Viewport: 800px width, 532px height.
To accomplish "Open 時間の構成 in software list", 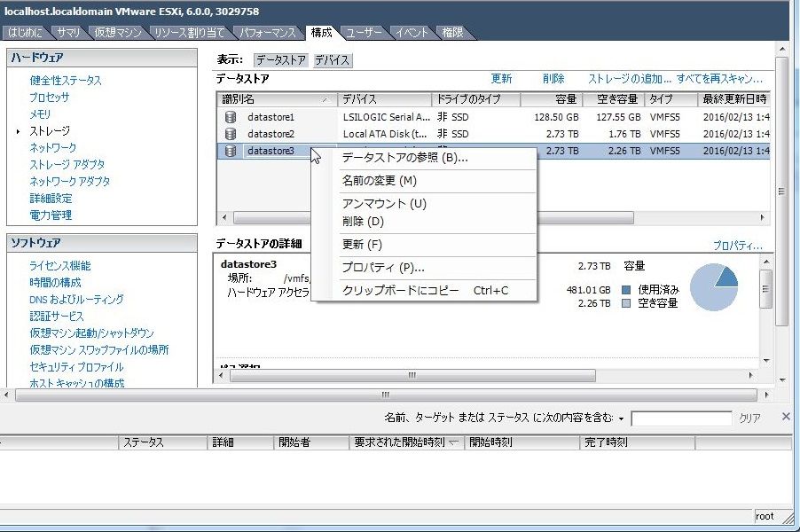I will click(x=55, y=282).
